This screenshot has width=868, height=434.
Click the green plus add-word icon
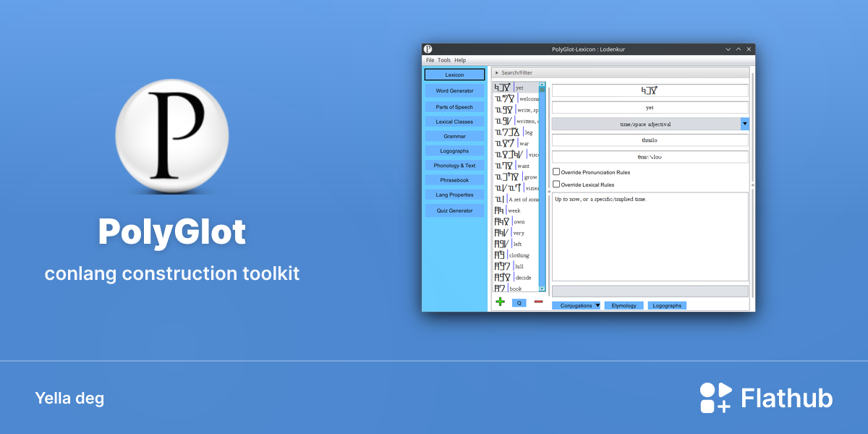click(500, 302)
